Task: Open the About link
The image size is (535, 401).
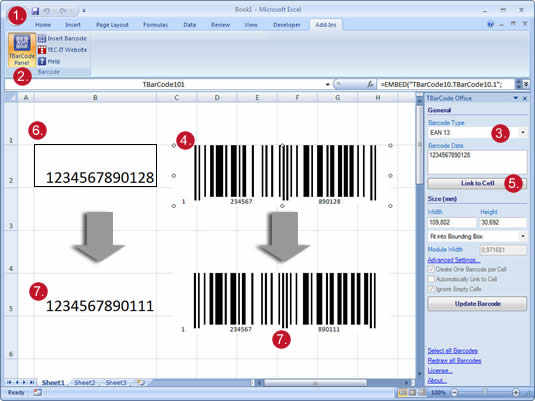Action: 437,380
